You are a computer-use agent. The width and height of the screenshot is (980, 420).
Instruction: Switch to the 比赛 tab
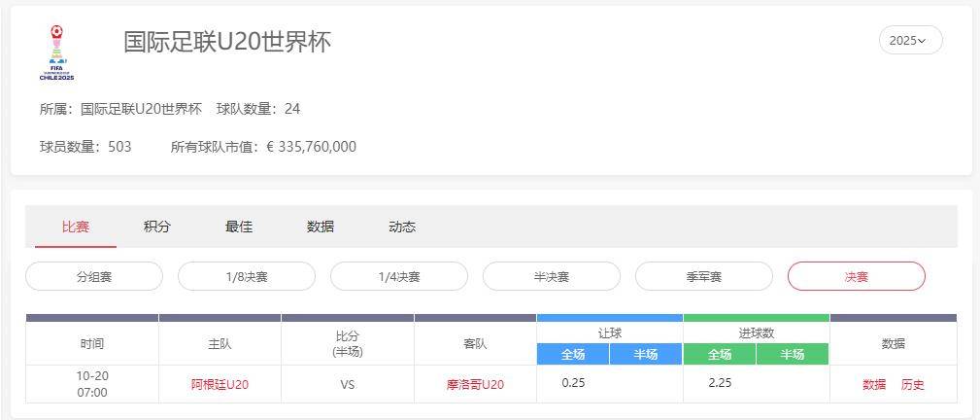pyautogui.click(x=76, y=227)
